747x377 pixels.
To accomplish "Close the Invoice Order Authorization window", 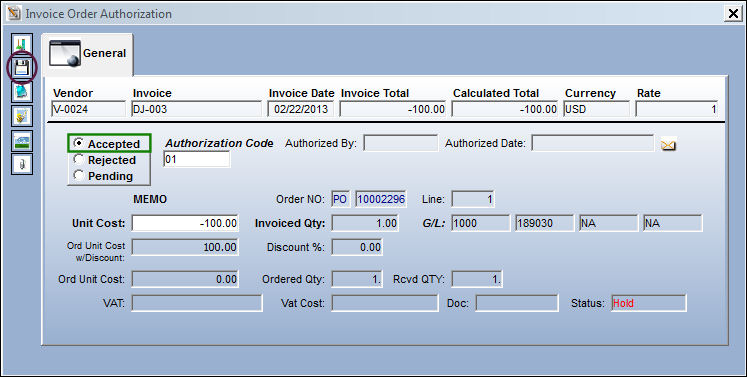I will [x=733, y=13].
